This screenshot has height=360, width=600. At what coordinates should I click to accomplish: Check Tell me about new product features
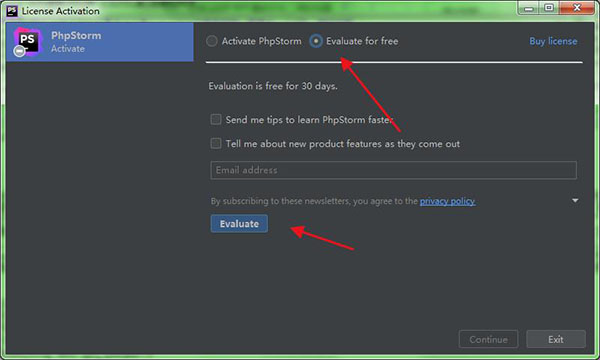pos(216,143)
